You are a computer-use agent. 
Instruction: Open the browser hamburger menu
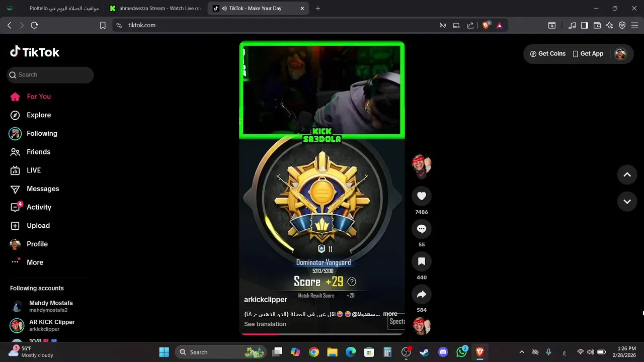(635, 25)
